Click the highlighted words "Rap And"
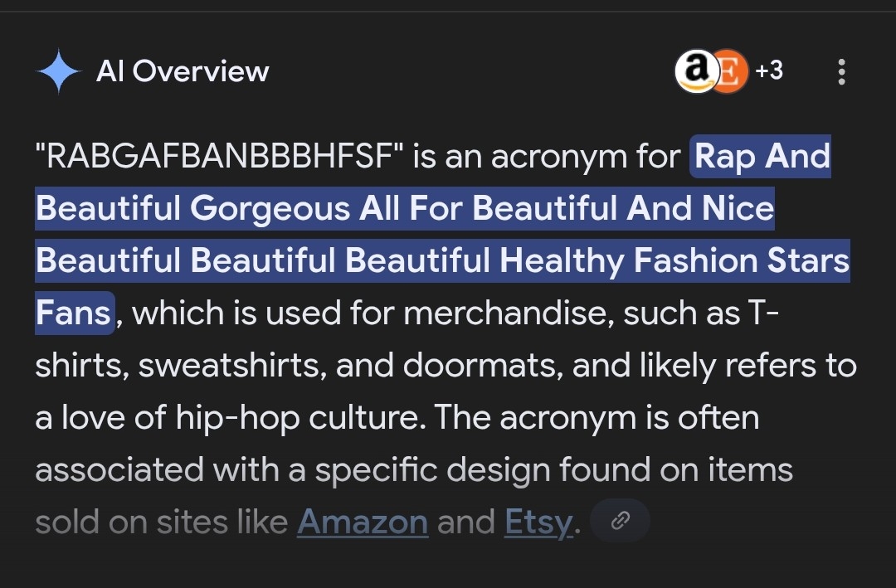This screenshot has width=896, height=588. (x=762, y=156)
